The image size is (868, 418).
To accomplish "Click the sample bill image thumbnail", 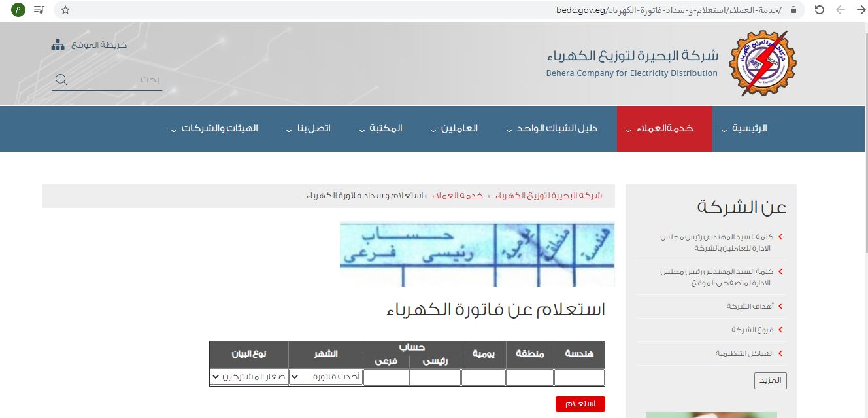I will click(477, 254).
